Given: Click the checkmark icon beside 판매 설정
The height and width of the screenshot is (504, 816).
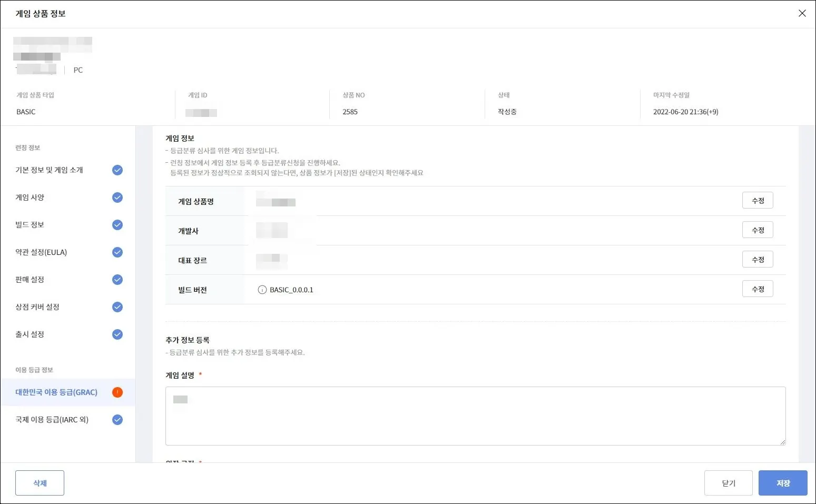Looking at the screenshot, I should tap(117, 280).
